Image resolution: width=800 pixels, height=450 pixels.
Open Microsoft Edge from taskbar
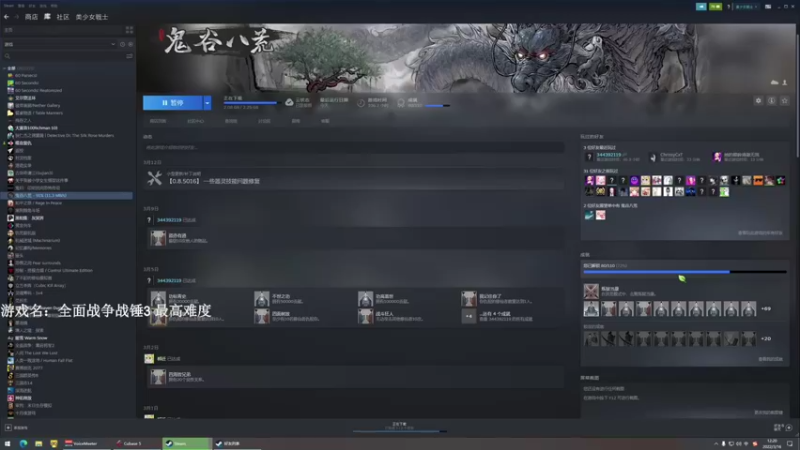point(23,444)
